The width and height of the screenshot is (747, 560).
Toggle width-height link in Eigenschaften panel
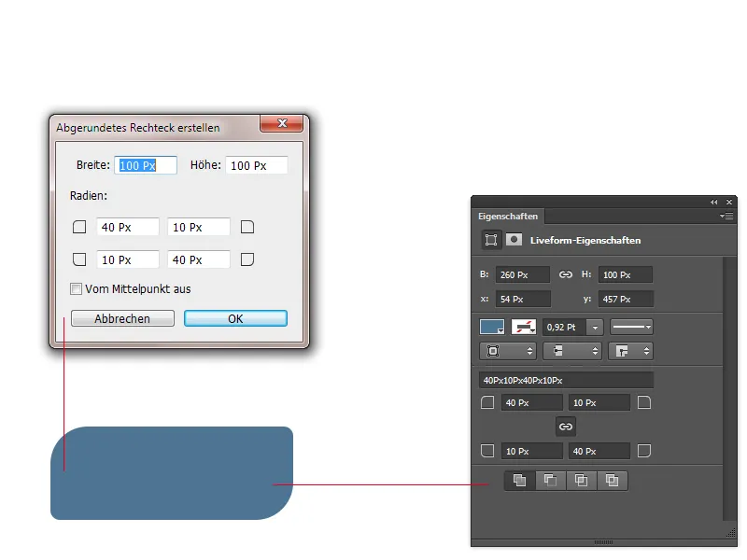coord(566,274)
